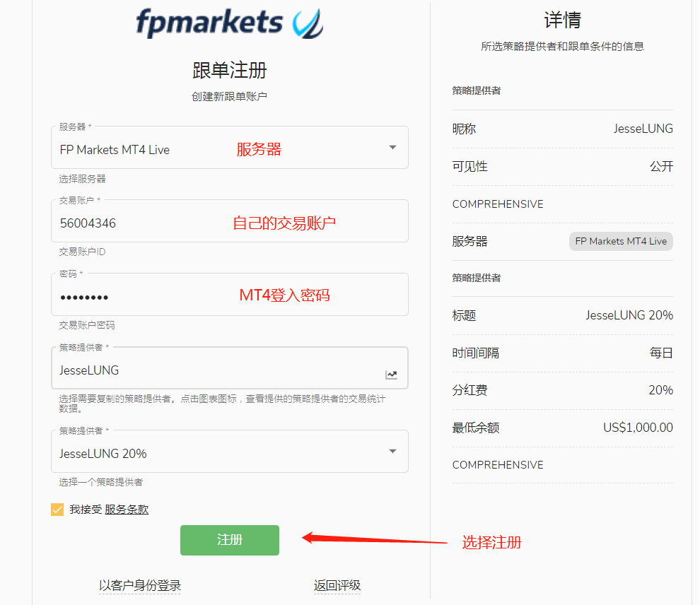Expand the FP Markets MT4 Live server dropdown
The height and width of the screenshot is (605, 700).
pos(230,148)
